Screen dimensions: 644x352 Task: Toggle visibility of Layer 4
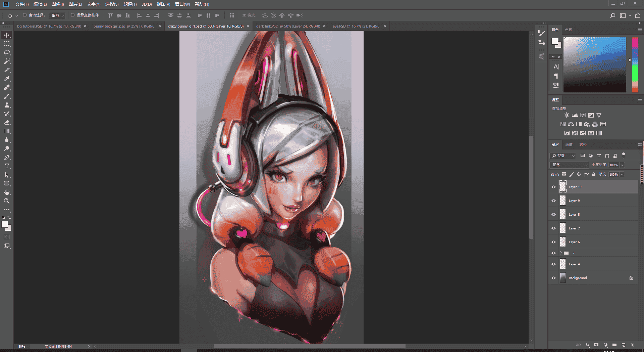pos(553,264)
